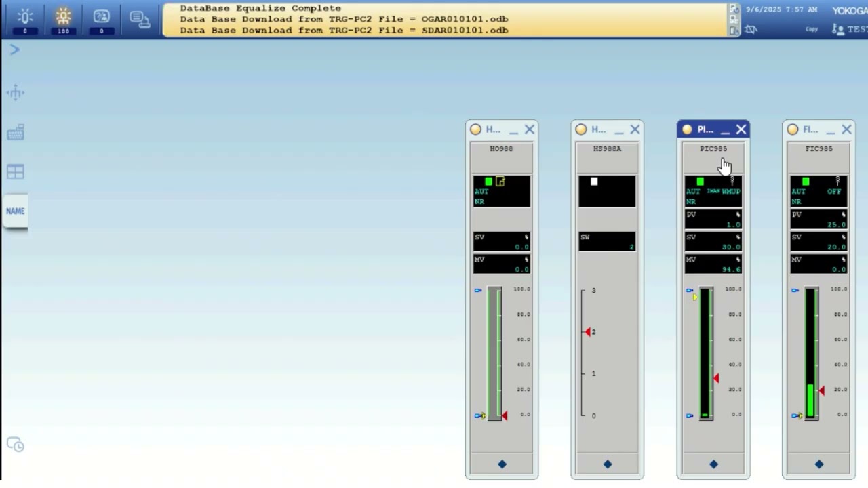The image size is (868, 488).
Task: Click the bottom small icon right of message area
Action: tap(734, 30)
